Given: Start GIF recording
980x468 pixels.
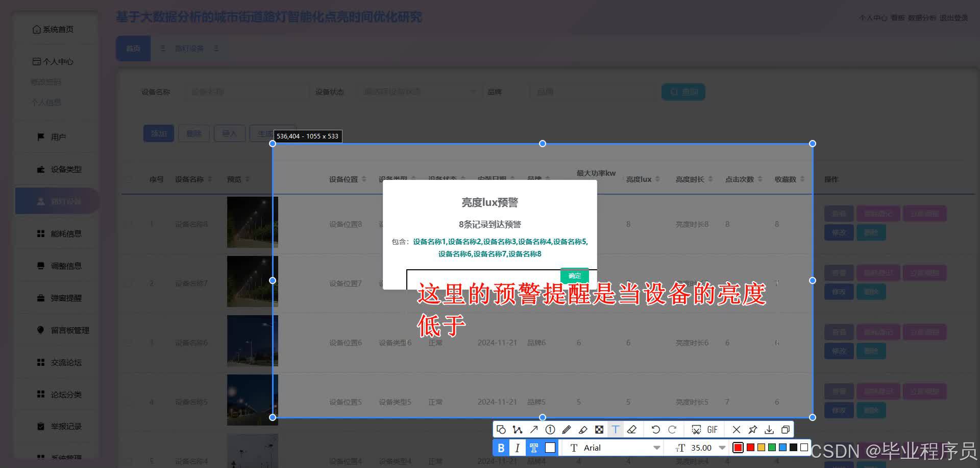Looking at the screenshot, I should [x=713, y=430].
